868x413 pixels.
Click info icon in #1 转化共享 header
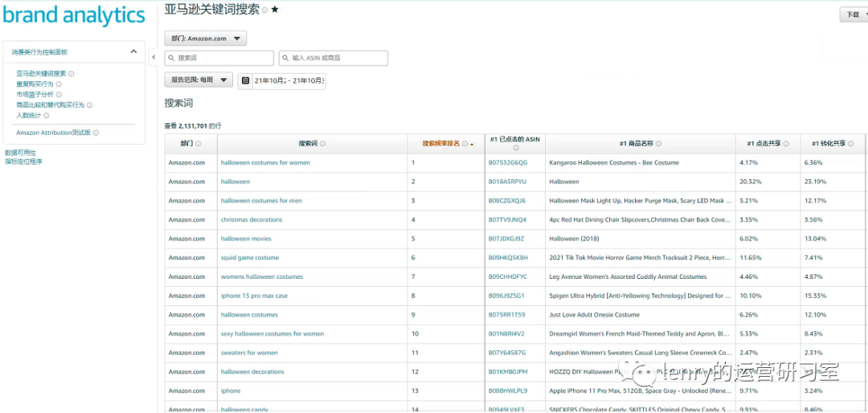[x=851, y=143]
